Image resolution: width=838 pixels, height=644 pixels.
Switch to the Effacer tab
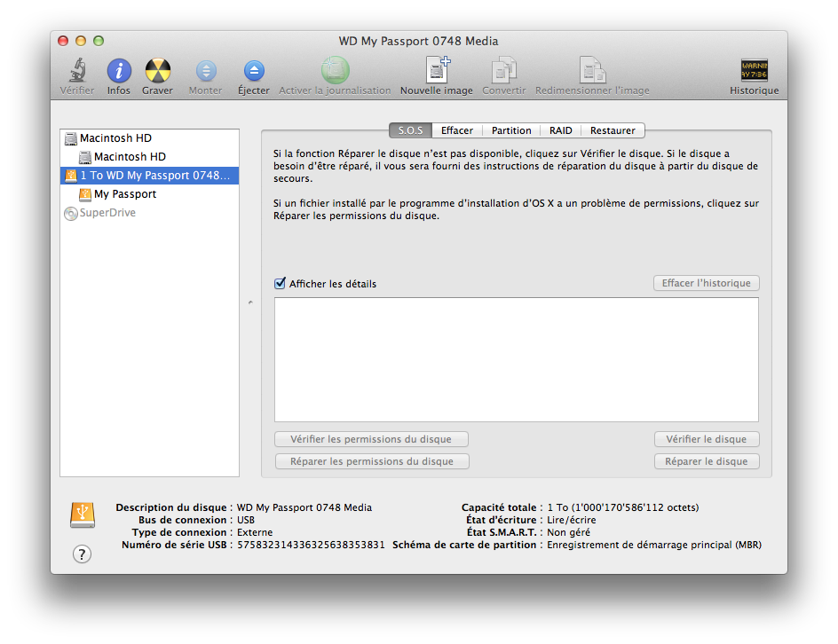456,130
